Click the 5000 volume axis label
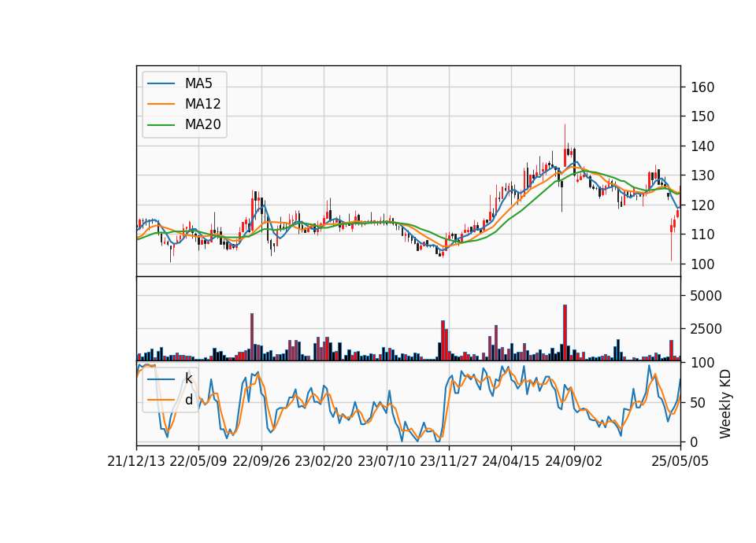756x543 pixels. pyautogui.click(x=706, y=296)
